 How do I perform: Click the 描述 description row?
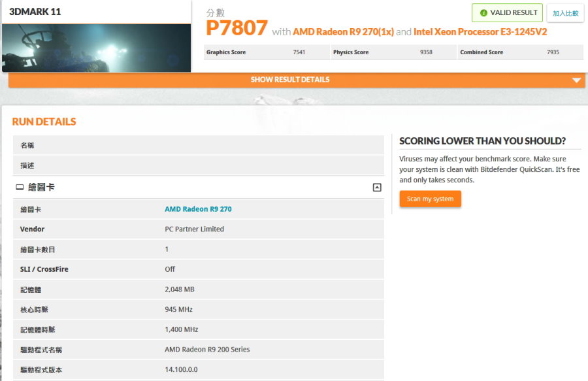[199, 165]
